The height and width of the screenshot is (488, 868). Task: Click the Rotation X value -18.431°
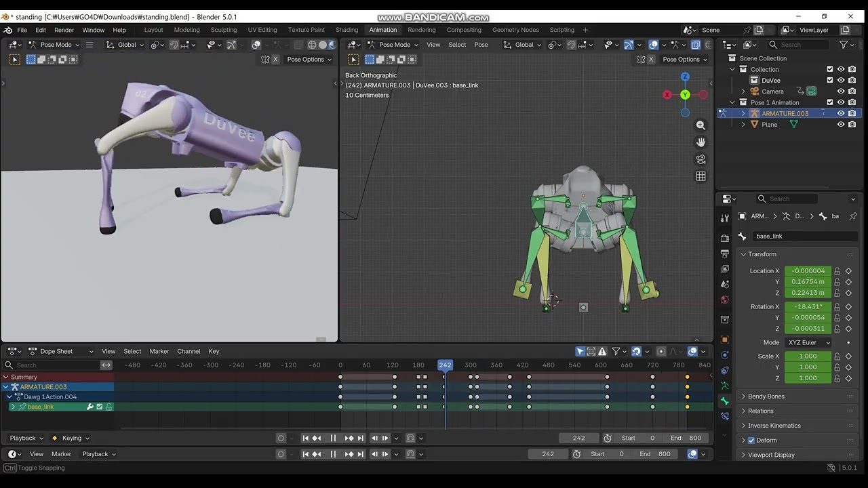coord(808,306)
